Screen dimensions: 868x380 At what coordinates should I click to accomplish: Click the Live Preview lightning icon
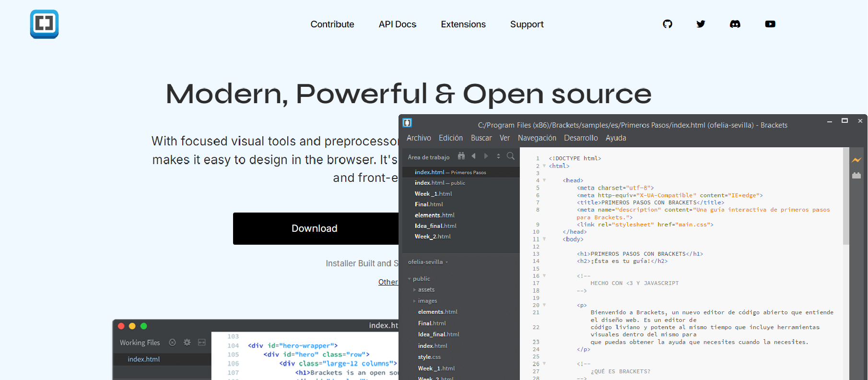coord(856,160)
